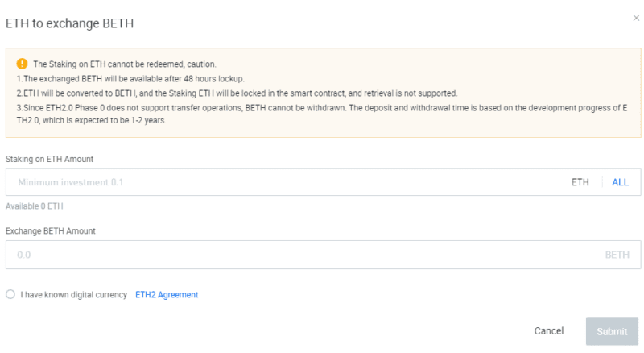This screenshot has height=353, width=644.
Task: Click the smart contract lock notice line
Action: coord(237,93)
